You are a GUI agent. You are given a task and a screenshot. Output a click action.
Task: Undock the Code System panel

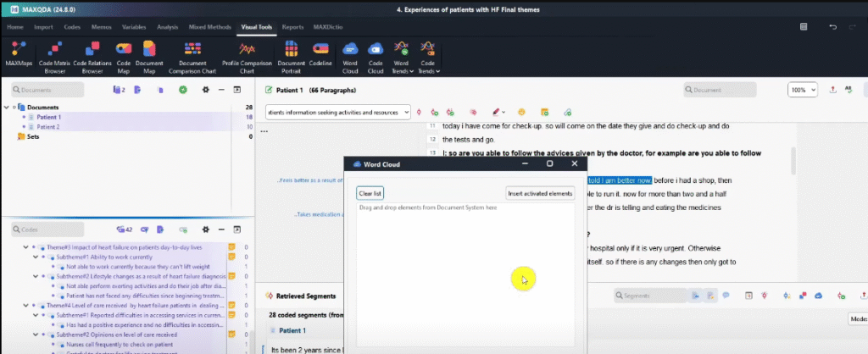237,230
